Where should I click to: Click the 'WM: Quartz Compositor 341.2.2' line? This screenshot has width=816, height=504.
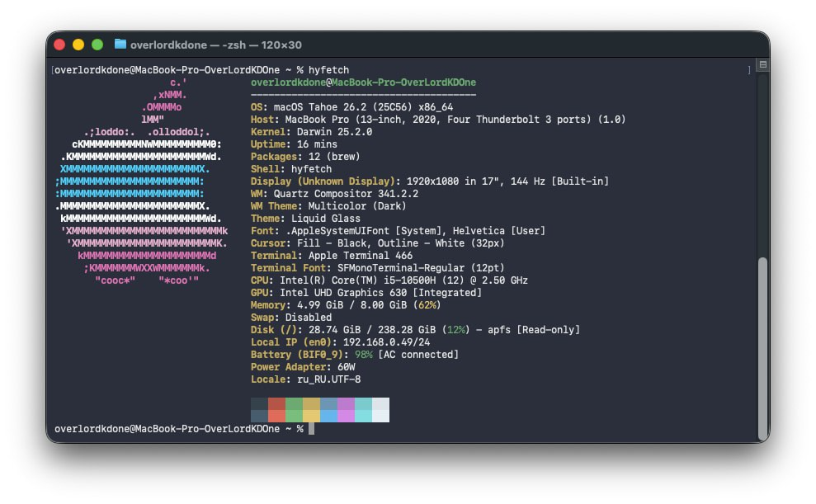coord(335,194)
